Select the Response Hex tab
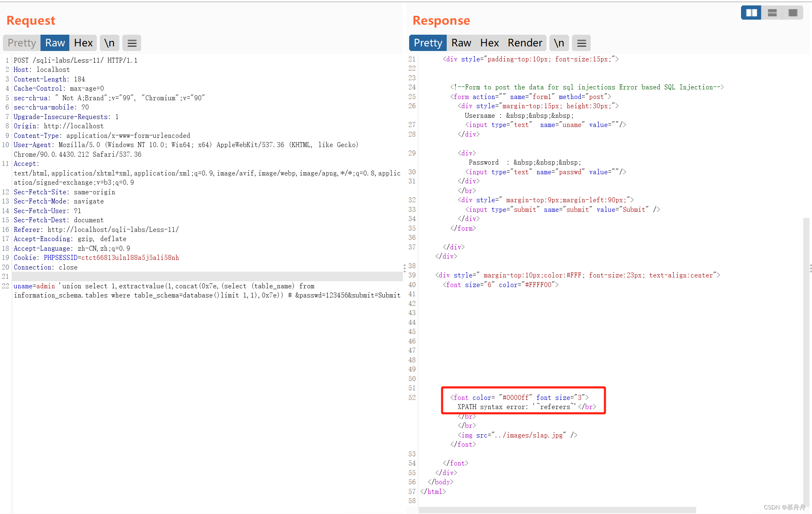812x514 pixels. 489,43
